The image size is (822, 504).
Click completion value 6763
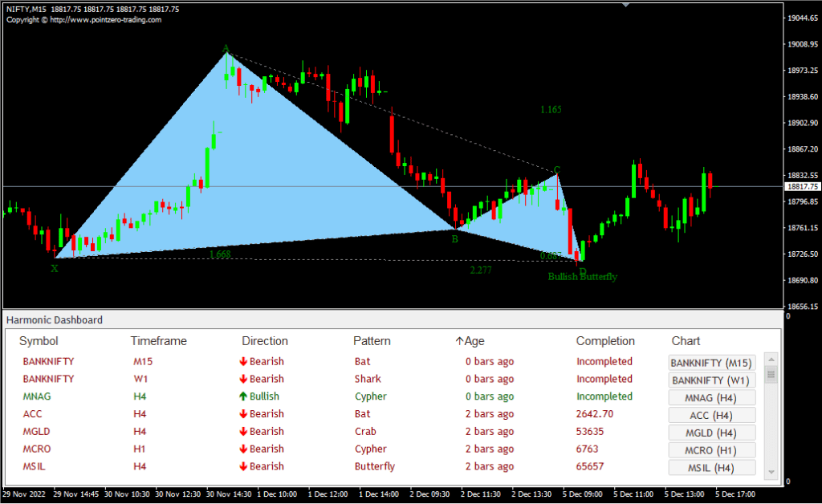[x=587, y=449]
